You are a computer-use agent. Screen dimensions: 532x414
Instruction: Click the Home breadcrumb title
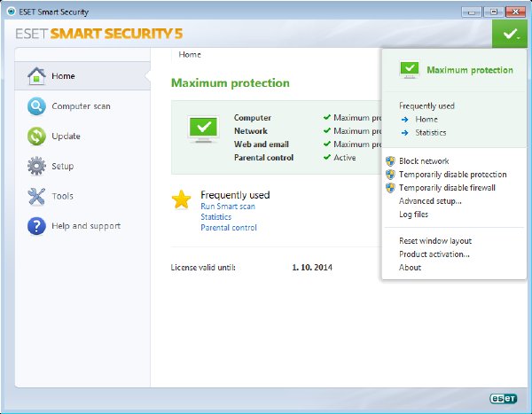(x=190, y=55)
